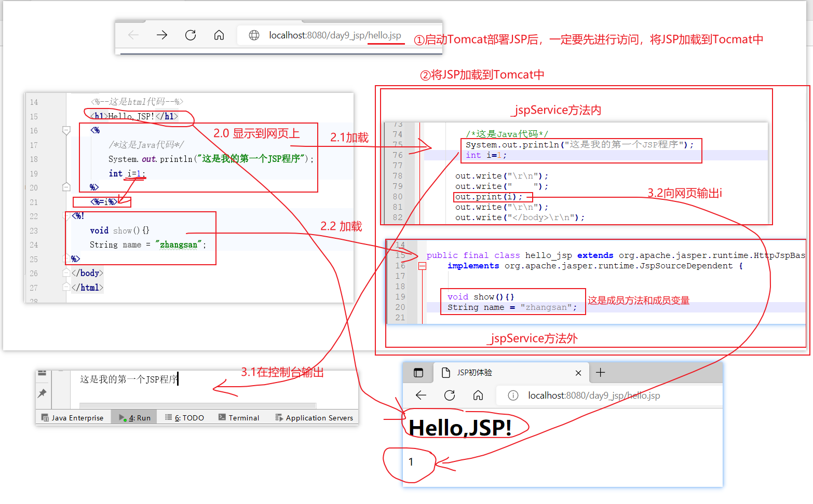813x504 pixels.
Task: Click the site information icon in bottom browser
Action: [513, 396]
